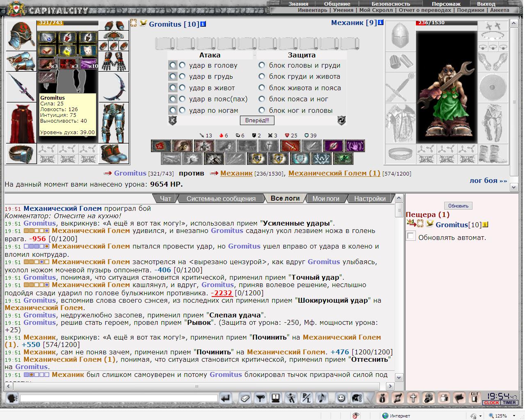Open Инвентарь submenu link
Image resolution: width=525 pixels, height=420 pixels.
(x=313, y=10)
